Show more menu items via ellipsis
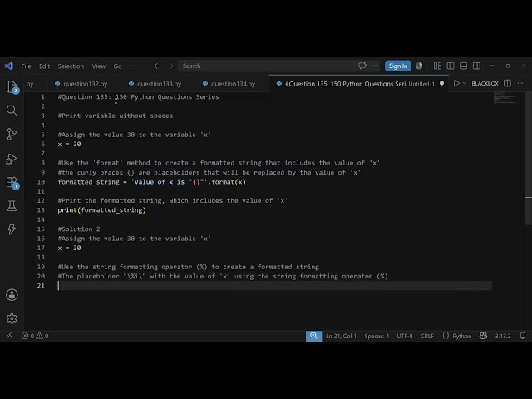 [x=135, y=66]
